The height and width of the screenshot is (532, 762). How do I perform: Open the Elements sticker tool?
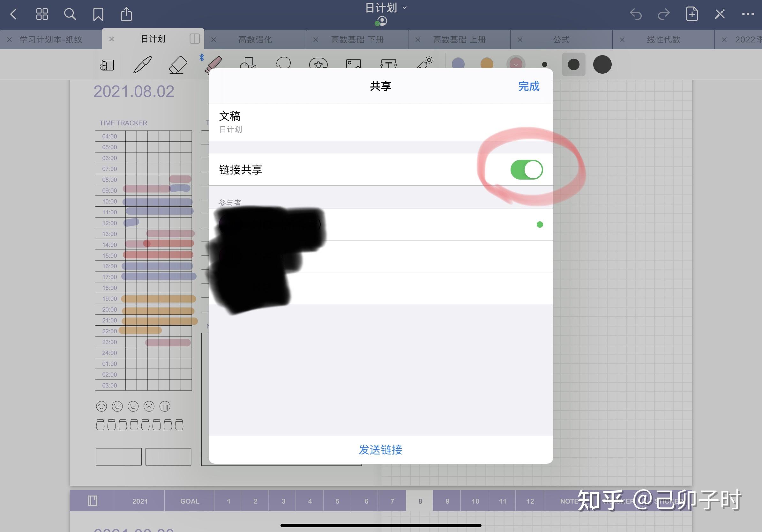click(x=318, y=63)
